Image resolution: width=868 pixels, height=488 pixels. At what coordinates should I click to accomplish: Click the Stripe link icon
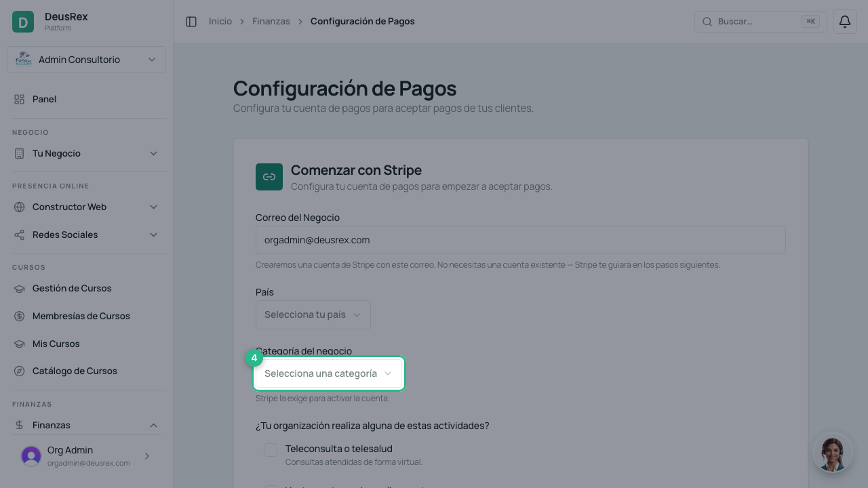[x=269, y=177]
